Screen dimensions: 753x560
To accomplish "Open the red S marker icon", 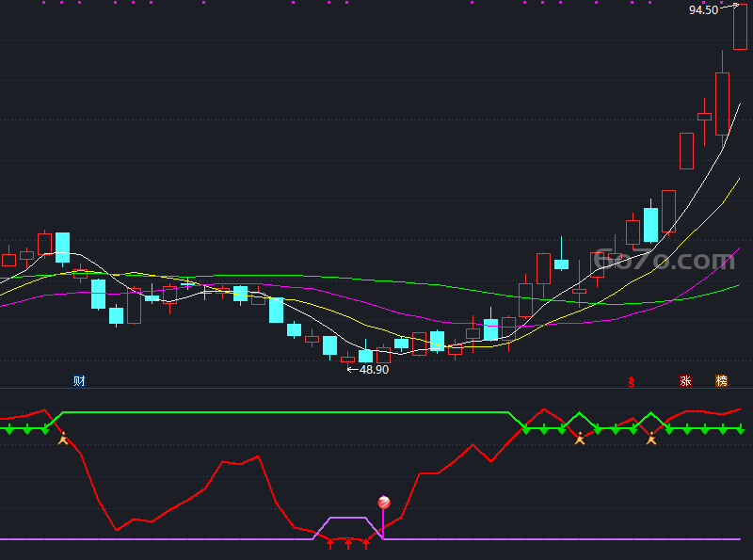I will [x=631, y=382].
